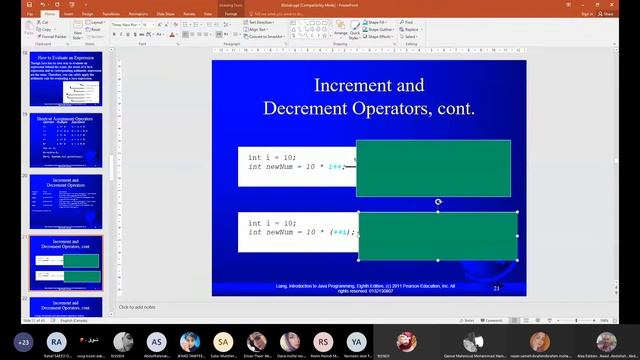Toggle underline formatting
The height and width of the screenshot is (360, 640).
pyautogui.click(x=128, y=35)
